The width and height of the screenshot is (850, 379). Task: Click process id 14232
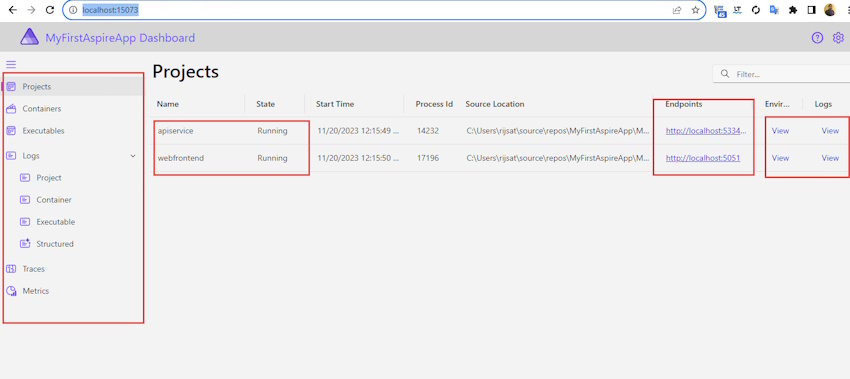(x=428, y=131)
